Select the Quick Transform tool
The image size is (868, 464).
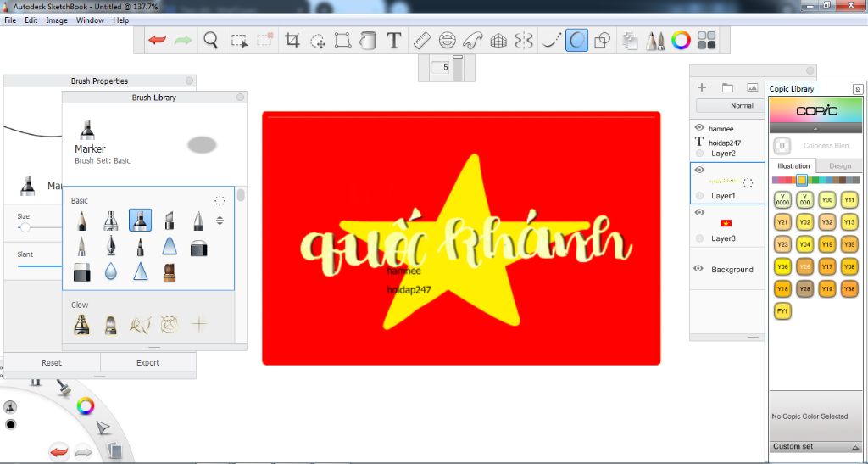318,41
